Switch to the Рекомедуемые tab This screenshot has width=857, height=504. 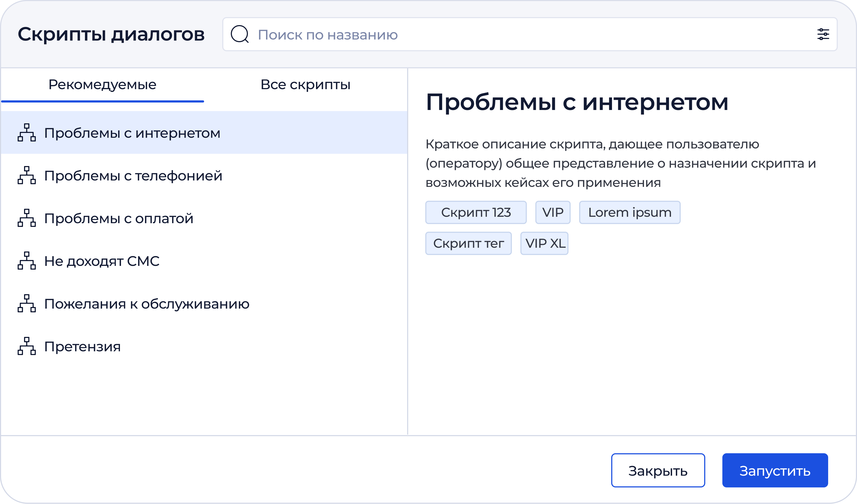coord(102,85)
